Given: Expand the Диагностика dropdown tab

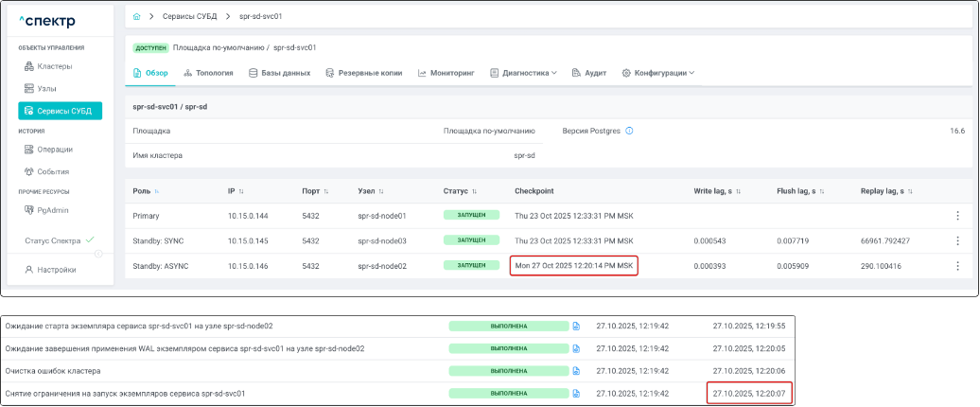Looking at the screenshot, I should [523, 73].
